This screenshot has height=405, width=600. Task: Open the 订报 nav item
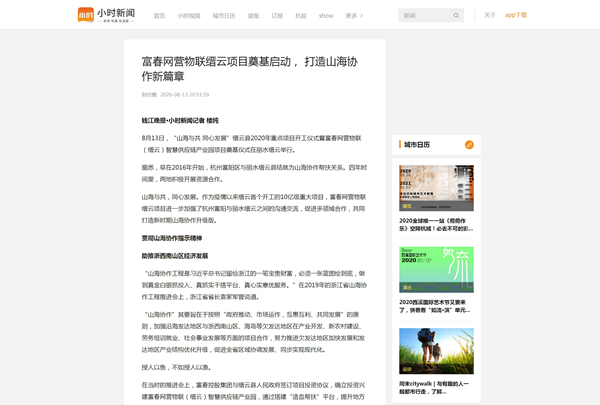(x=277, y=16)
